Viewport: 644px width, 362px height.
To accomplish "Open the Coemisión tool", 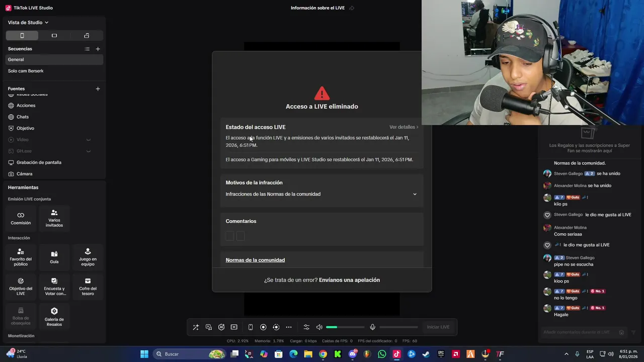I will click(21, 218).
